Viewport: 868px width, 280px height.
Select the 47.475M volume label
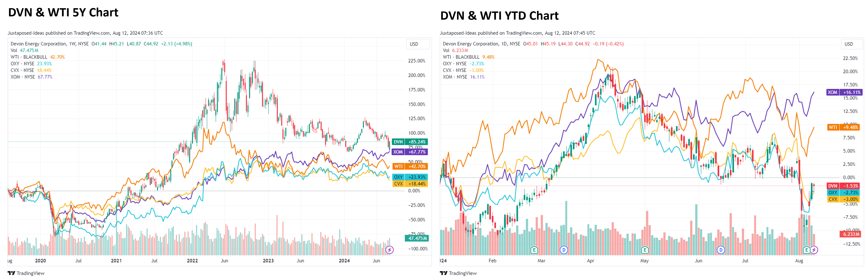(417, 238)
